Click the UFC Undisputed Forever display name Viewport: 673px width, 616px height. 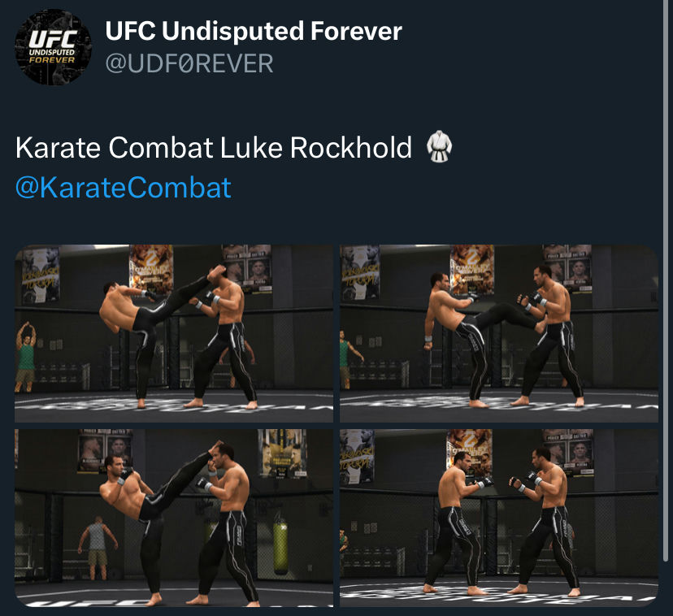[x=254, y=31]
